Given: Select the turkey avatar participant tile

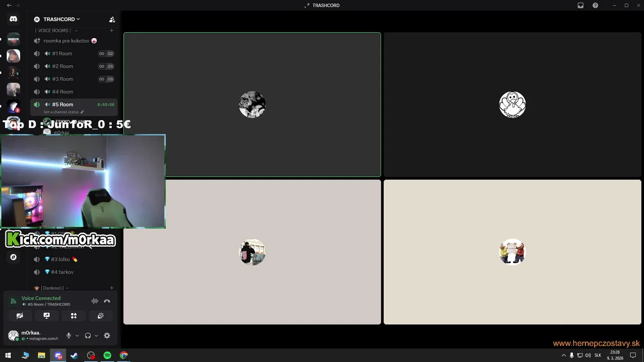Looking at the screenshot, I should click(x=512, y=105).
